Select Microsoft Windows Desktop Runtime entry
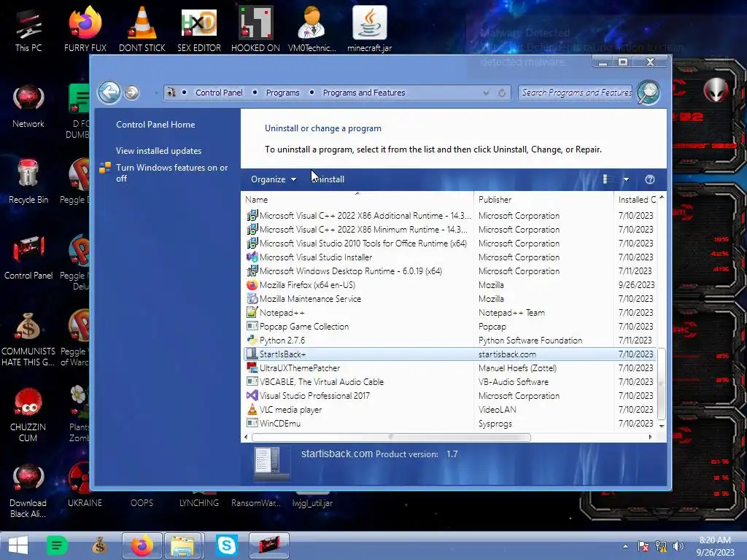 (449, 271)
